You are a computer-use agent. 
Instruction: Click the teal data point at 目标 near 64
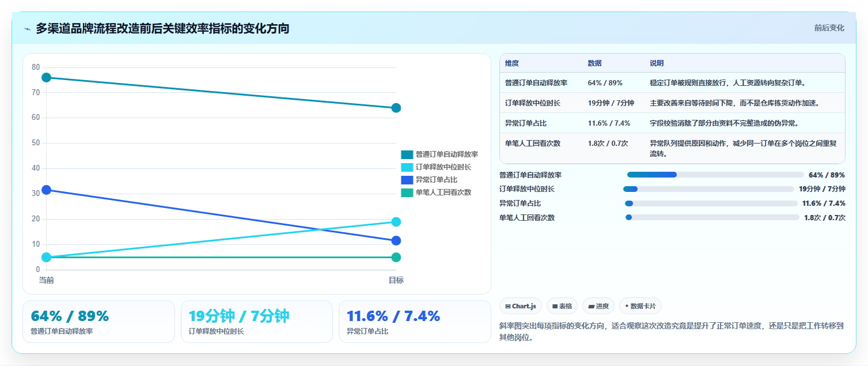[x=396, y=108]
